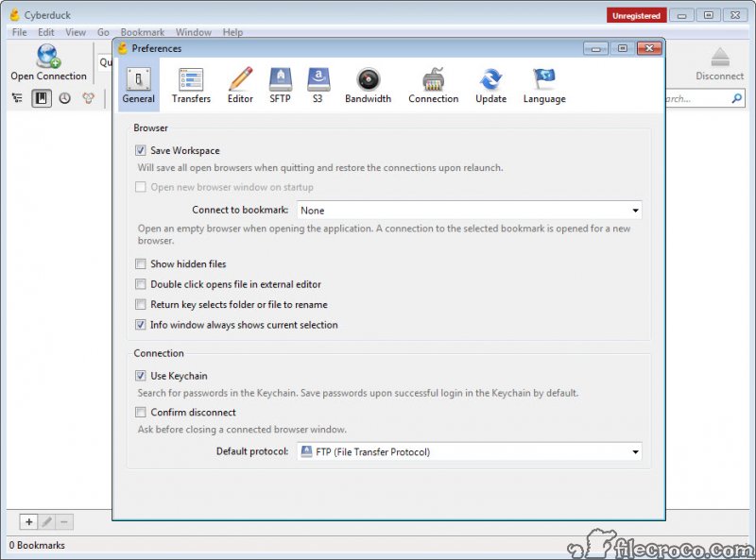Open the Help menu
This screenshot has width=756, height=560.
(232, 32)
